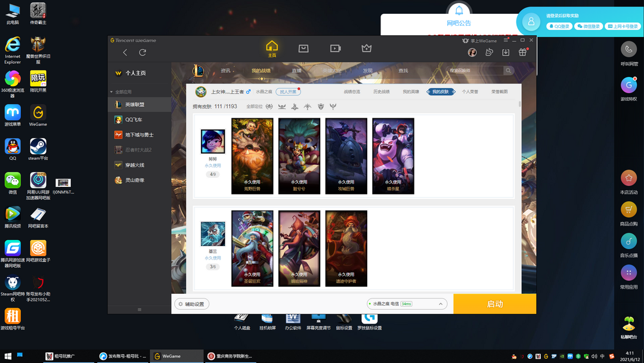The image size is (644, 363).
Task: Switch to 历史战绩 sub-tab
Action: tap(382, 92)
